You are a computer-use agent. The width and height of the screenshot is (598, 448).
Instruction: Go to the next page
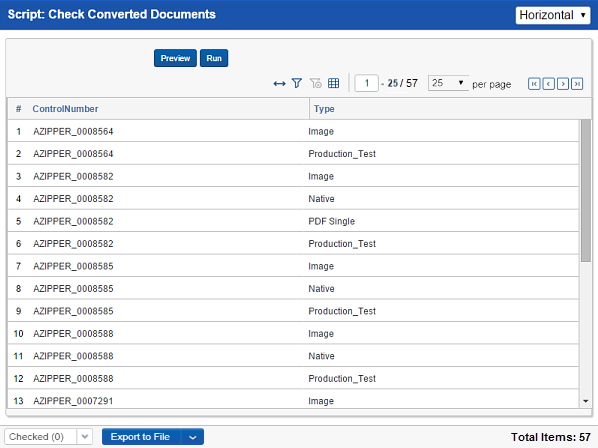click(563, 83)
